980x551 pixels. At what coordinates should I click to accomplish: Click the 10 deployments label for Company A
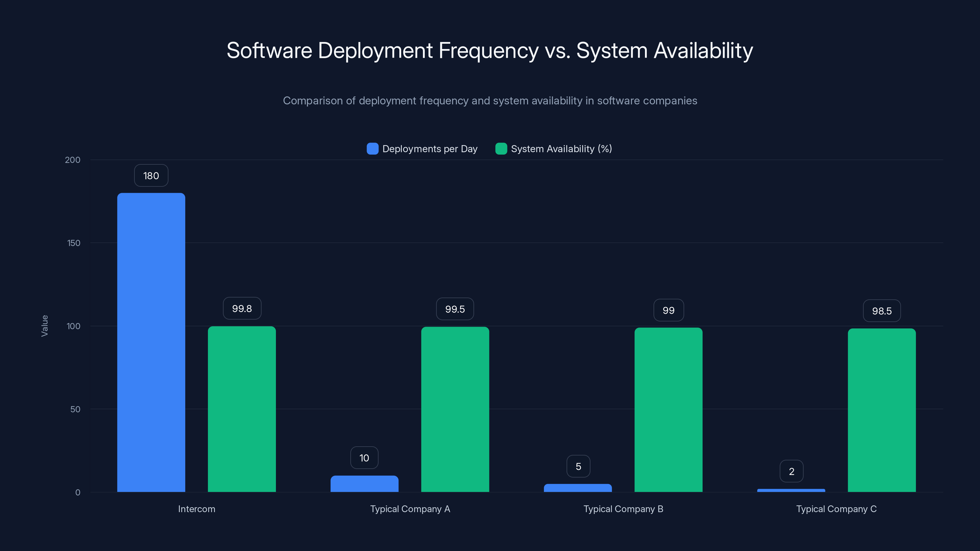coord(364,457)
